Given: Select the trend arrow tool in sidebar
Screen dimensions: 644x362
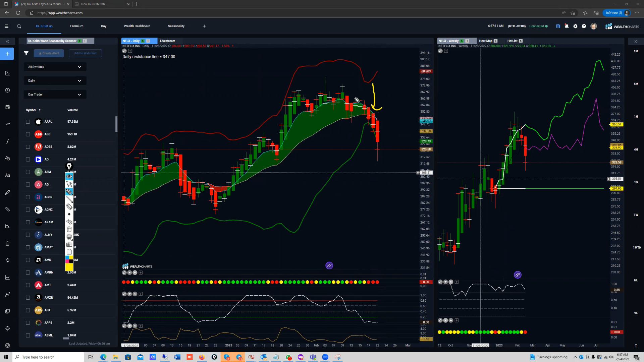Looking at the screenshot, I should coord(7,124).
